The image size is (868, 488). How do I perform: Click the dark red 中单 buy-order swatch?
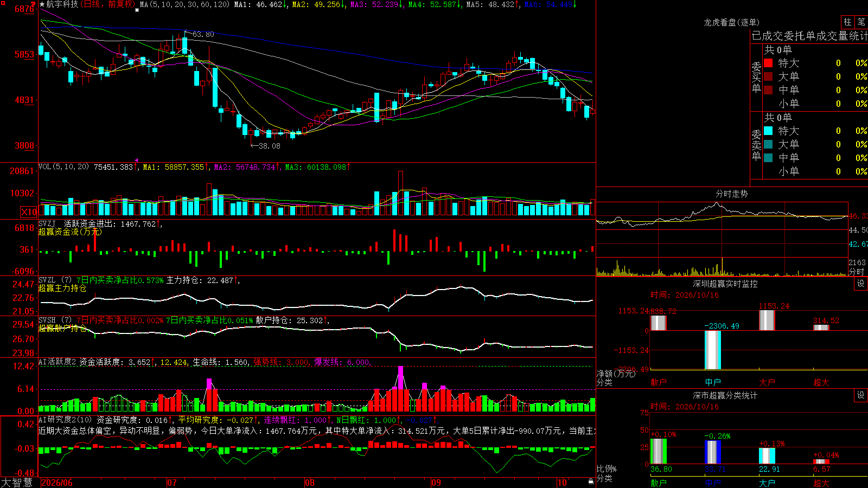(x=768, y=90)
